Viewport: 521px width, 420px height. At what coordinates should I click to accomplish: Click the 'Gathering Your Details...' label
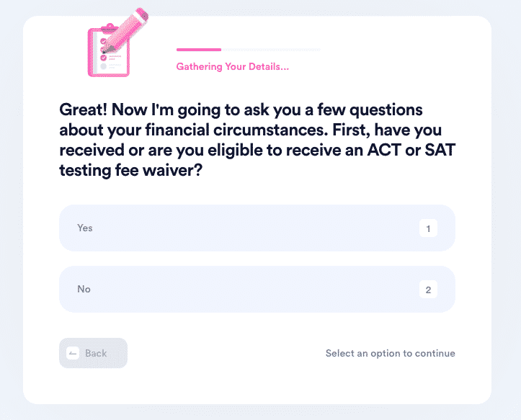click(233, 66)
